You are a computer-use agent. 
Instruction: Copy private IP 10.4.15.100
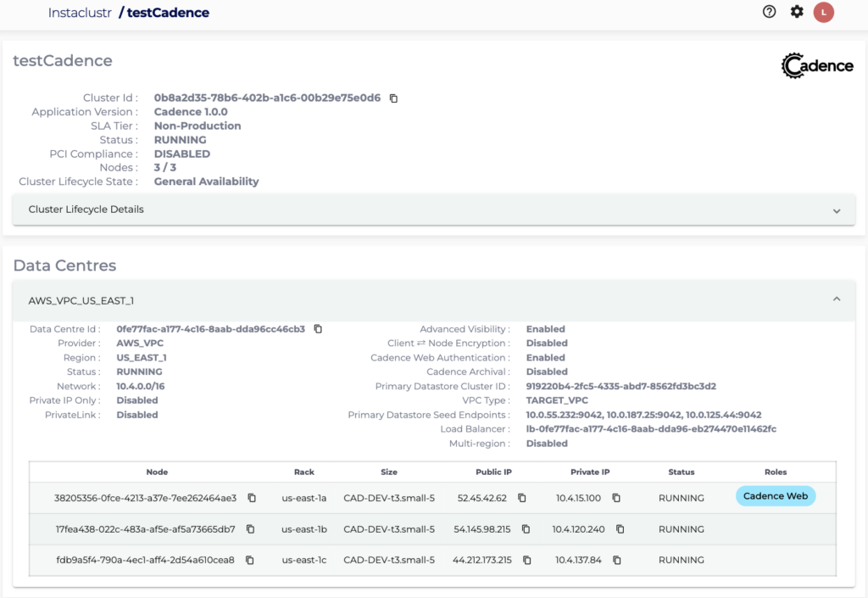617,498
